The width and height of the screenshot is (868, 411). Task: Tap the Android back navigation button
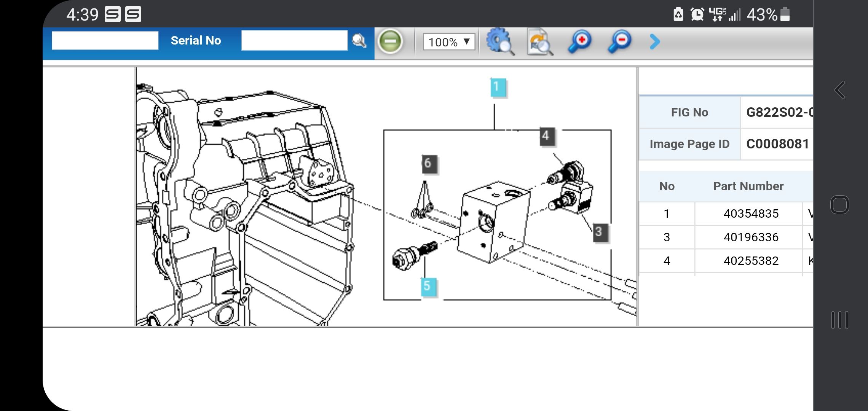click(x=840, y=90)
